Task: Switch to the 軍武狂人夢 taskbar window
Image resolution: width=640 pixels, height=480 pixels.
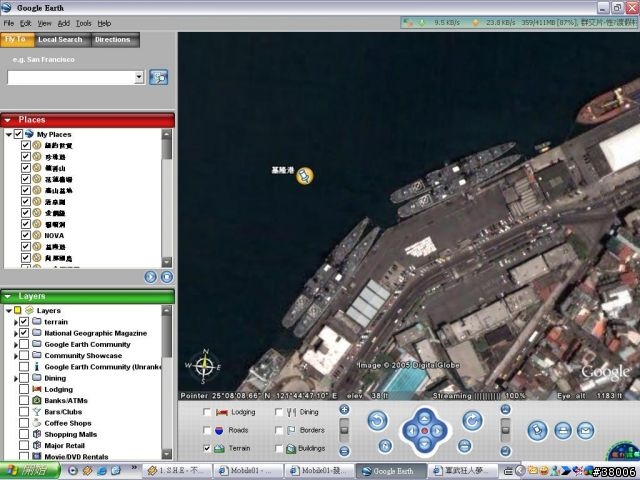Action: (x=465, y=471)
